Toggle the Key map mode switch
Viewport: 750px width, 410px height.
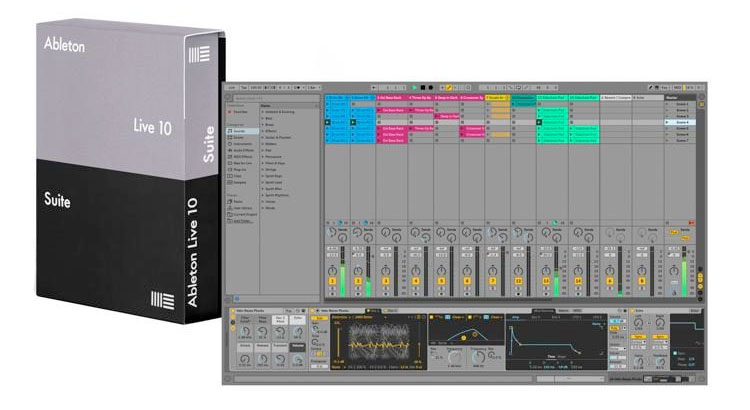pyautogui.click(x=665, y=88)
